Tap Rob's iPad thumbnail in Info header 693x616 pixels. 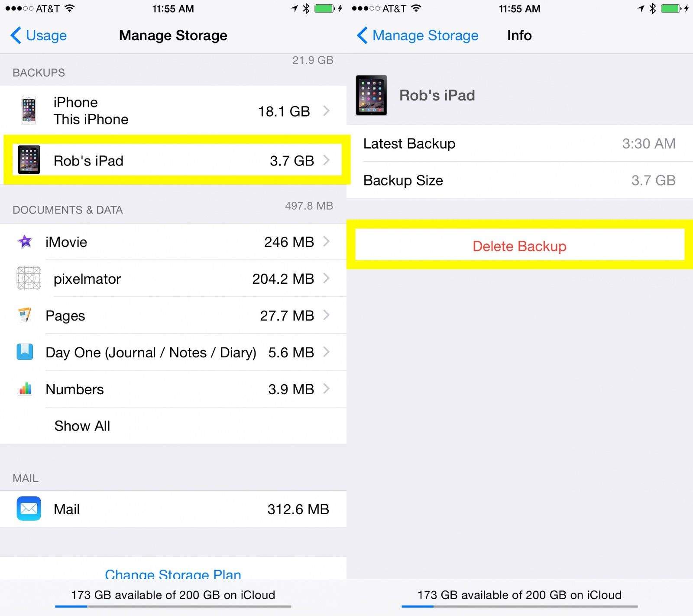(x=371, y=95)
